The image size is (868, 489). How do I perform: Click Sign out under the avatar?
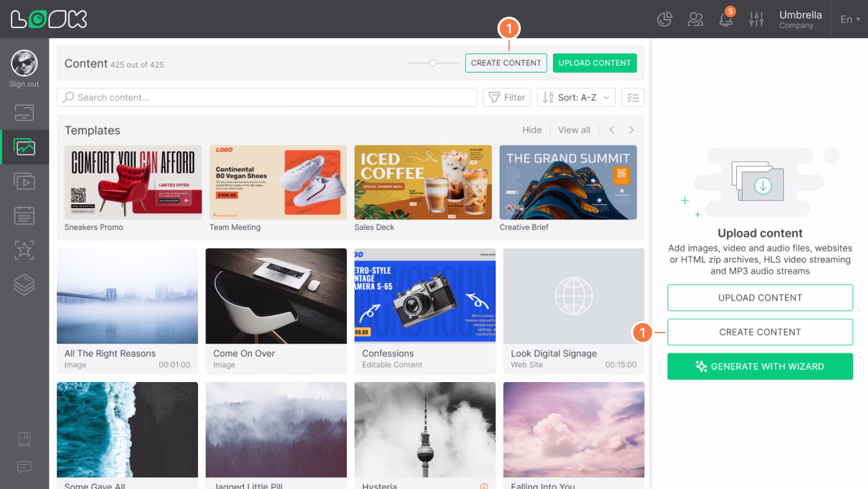coord(24,84)
